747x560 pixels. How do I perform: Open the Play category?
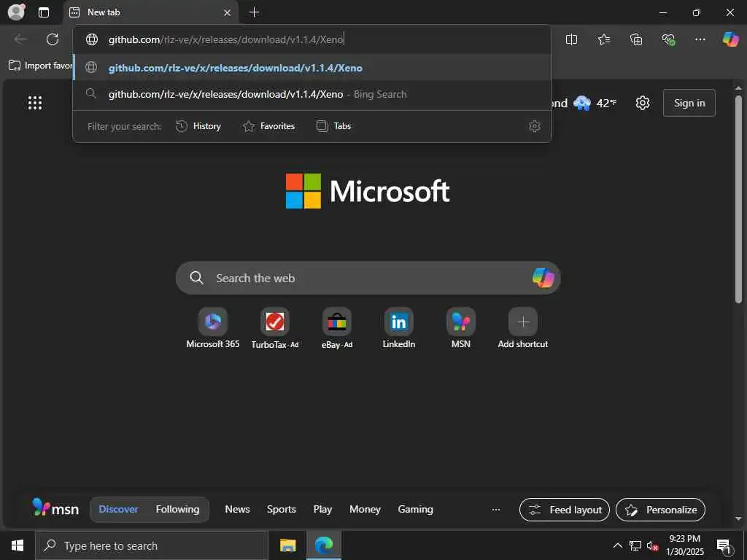coord(322,510)
